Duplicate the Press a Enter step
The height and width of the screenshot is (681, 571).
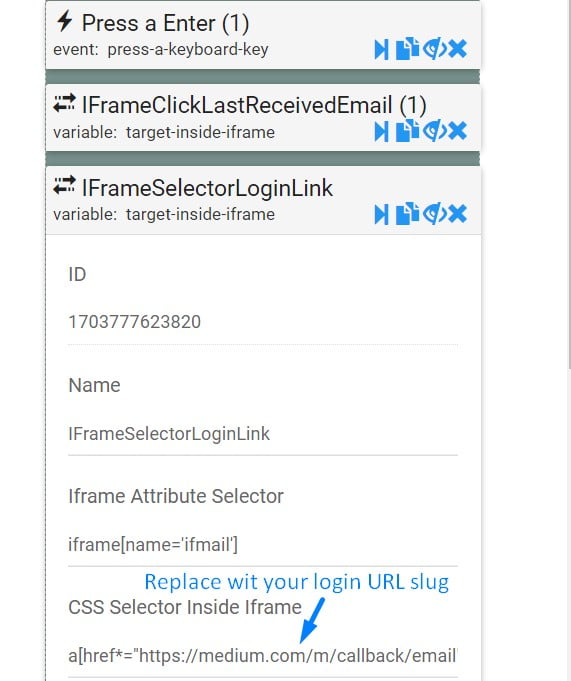(x=407, y=49)
